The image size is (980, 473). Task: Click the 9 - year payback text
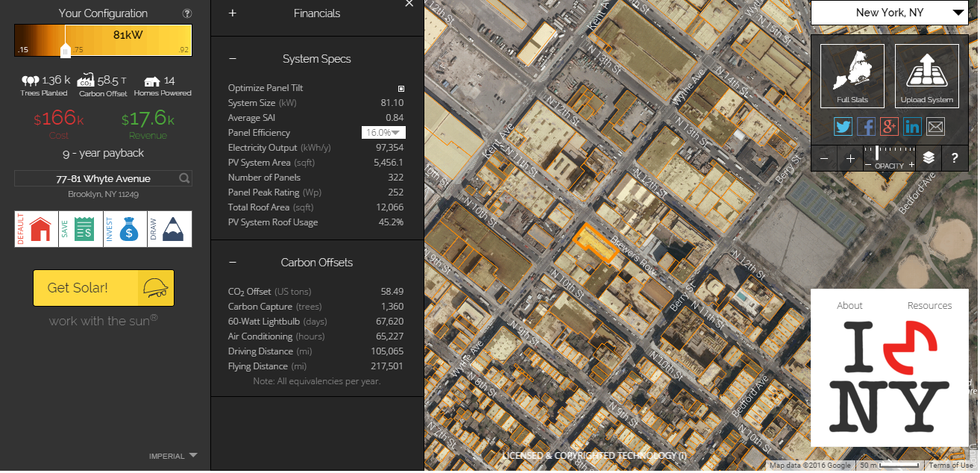103,153
